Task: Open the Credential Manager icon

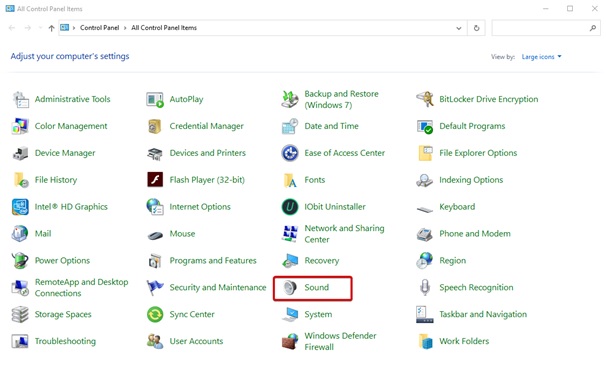Action: 155,126
